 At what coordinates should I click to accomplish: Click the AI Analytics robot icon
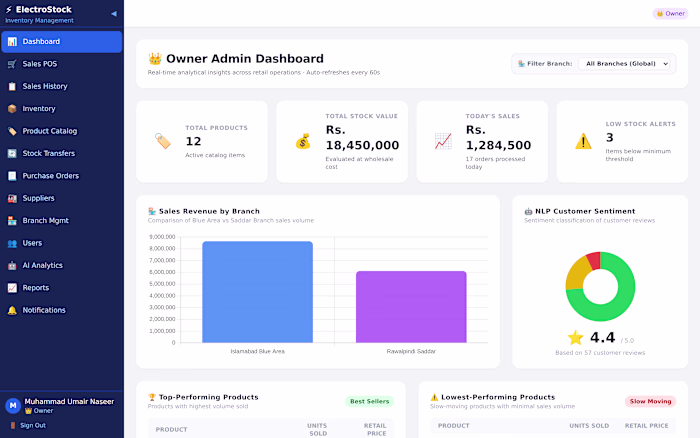click(12, 265)
